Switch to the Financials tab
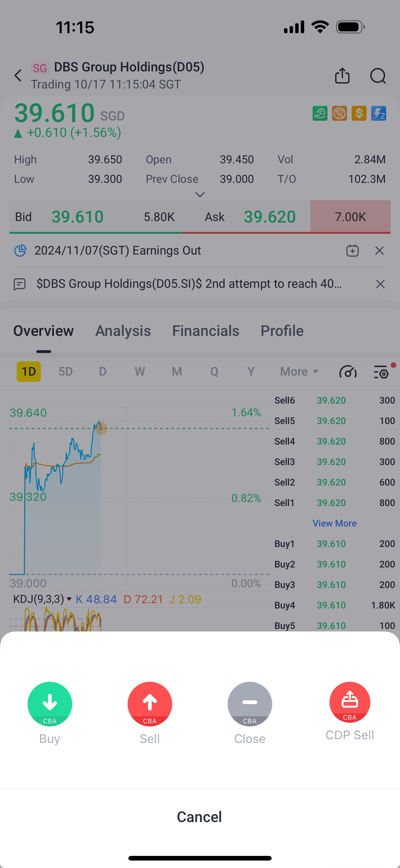Screen dimensions: 400x868 point(206,331)
